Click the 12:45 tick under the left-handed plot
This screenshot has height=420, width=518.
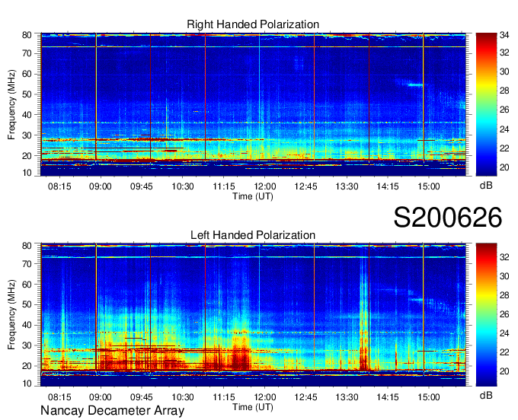(x=306, y=397)
